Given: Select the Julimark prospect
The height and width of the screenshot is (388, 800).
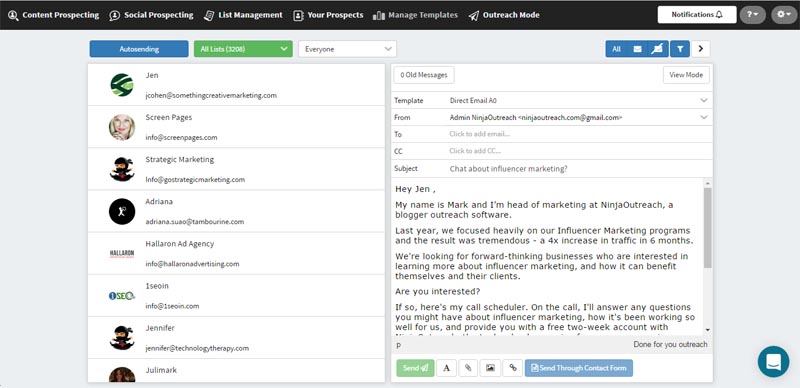Looking at the screenshot, I should pos(236,371).
